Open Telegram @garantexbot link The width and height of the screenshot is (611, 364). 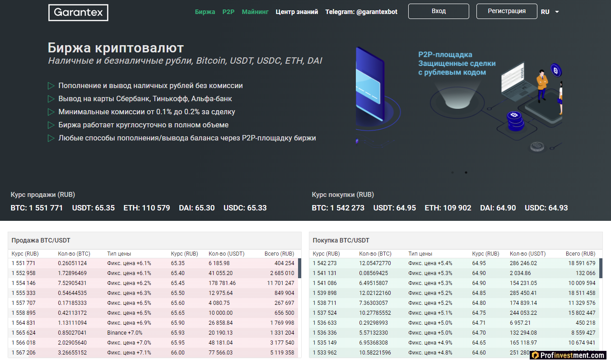361,12
